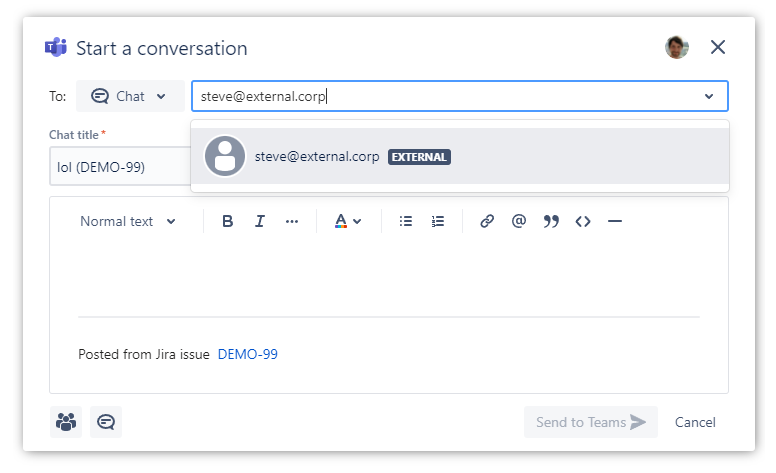Insert a block quote
Image resolution: width=776 pixels, height=473 pixels.
pos(551,222)
